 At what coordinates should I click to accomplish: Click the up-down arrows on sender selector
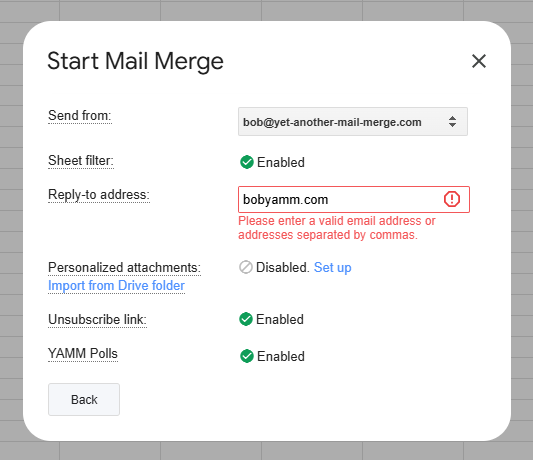(x=452, y=122)
